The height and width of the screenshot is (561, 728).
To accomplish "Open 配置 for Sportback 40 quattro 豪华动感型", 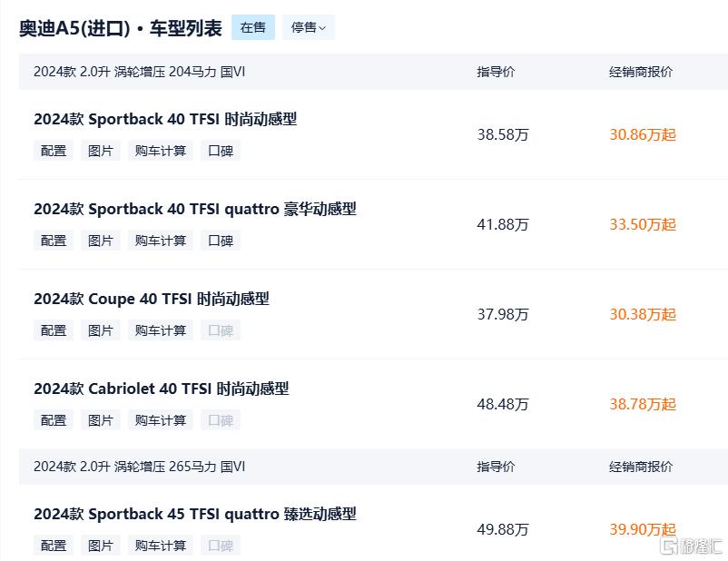I will [54, 241].
